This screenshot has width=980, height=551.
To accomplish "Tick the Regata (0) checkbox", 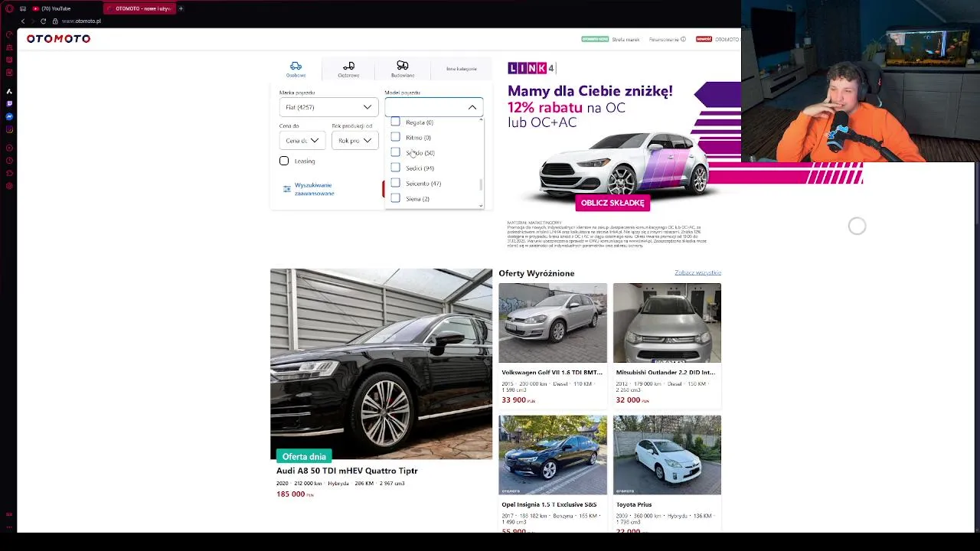I will click(395, 122).
